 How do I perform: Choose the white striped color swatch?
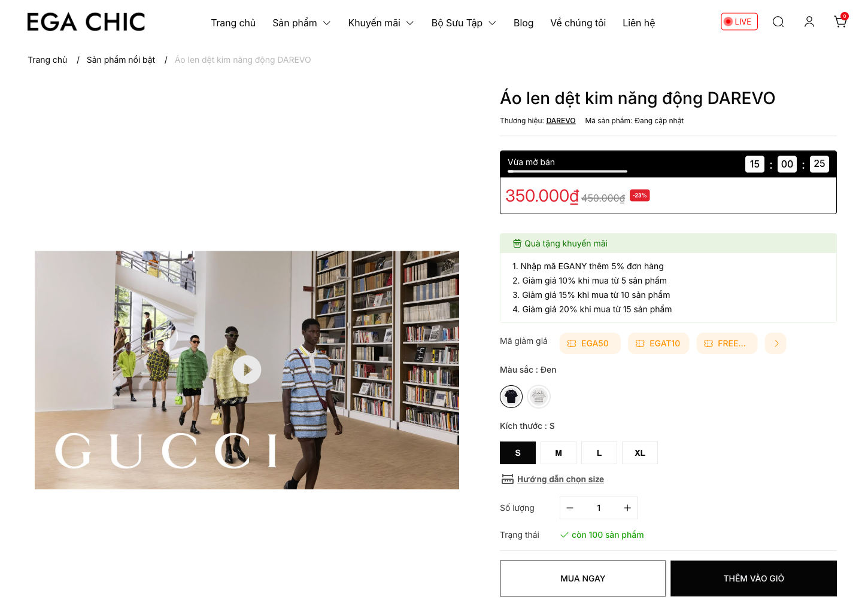point(539,397)
